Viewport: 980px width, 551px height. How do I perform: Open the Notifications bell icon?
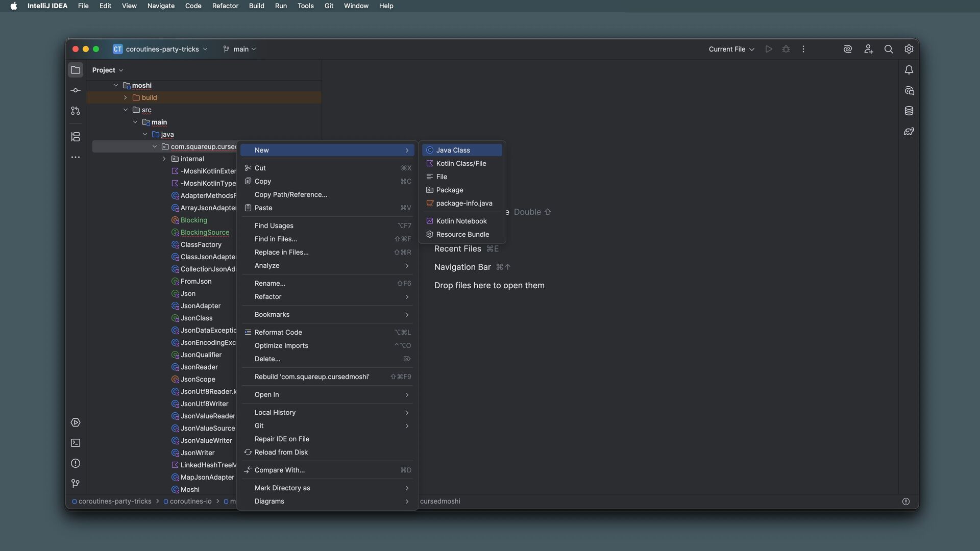click(x=909, y=70)
